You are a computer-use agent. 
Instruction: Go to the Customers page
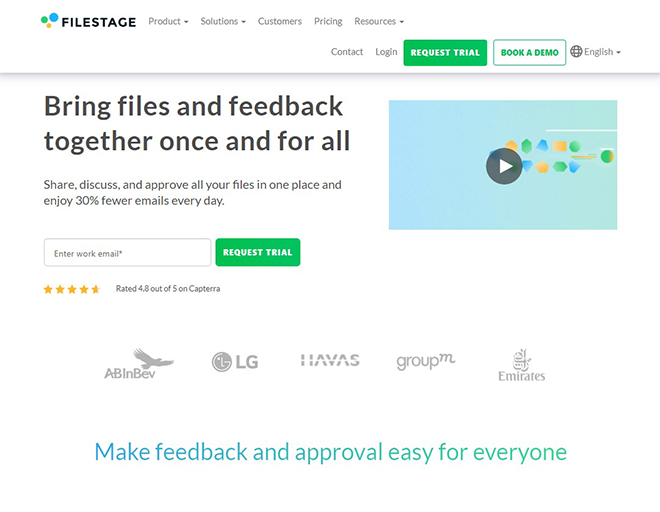click(280, 21)
